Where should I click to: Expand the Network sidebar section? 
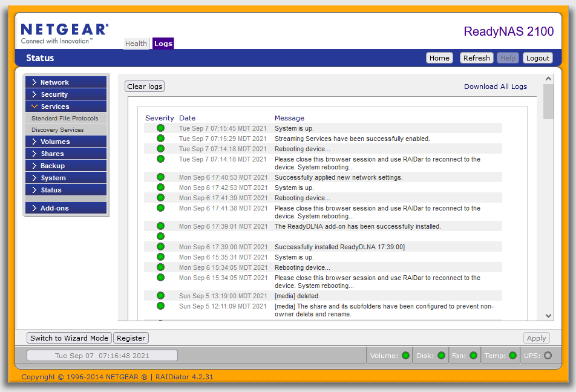(x=66, y=82)
